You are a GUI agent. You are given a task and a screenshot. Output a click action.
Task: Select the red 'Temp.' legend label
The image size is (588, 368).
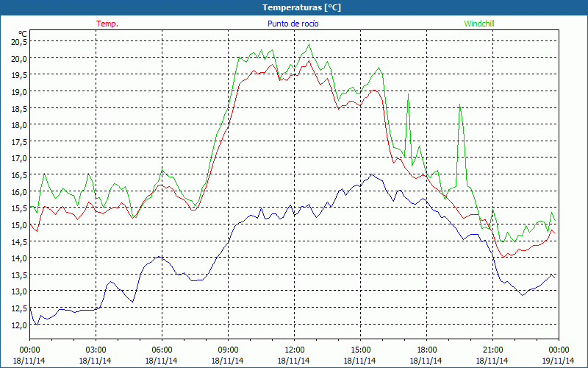point(107,24)
